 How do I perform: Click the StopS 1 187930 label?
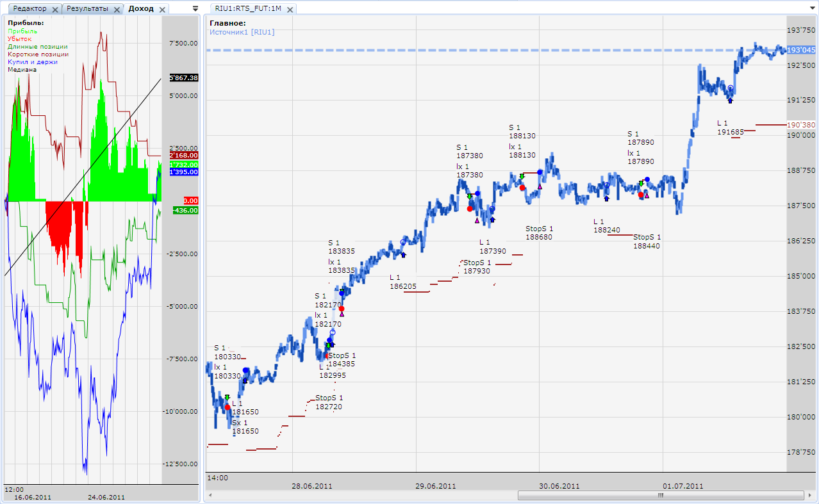click(x=477, y=266)
